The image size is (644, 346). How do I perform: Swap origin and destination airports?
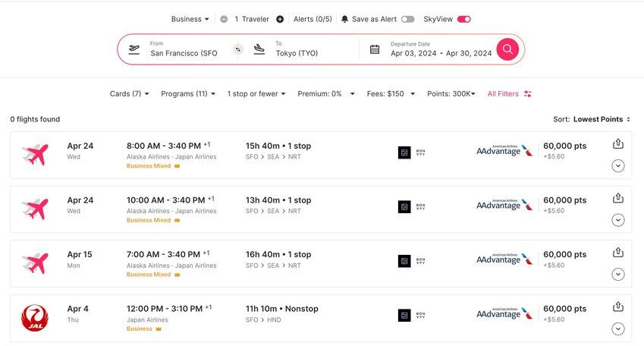click(x=237, y=49)
